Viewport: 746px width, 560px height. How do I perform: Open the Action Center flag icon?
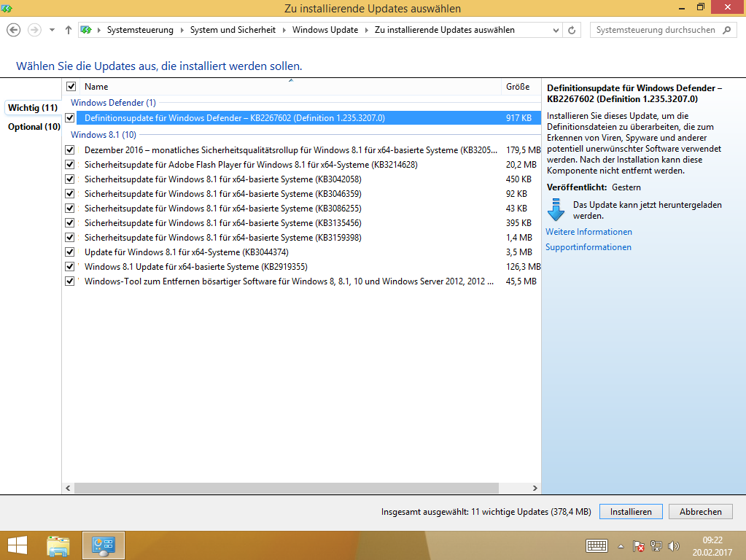point(639,546)
